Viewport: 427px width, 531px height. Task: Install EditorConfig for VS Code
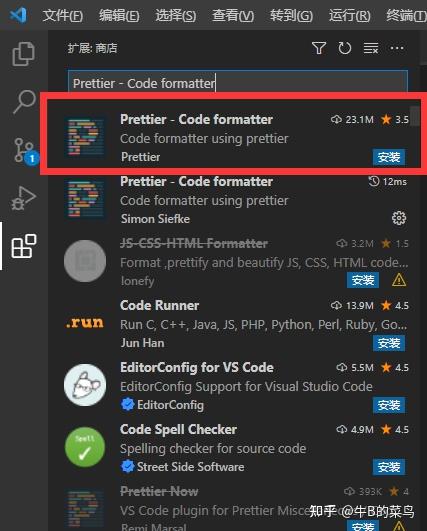coord(389,405)
